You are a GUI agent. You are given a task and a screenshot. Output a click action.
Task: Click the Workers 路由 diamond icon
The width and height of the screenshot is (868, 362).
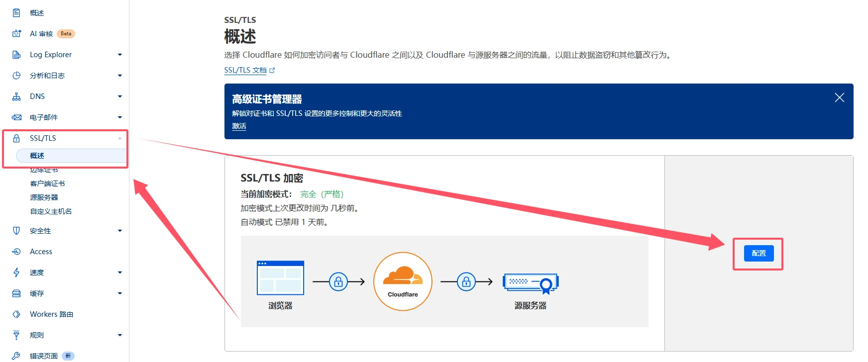[16, 314]
